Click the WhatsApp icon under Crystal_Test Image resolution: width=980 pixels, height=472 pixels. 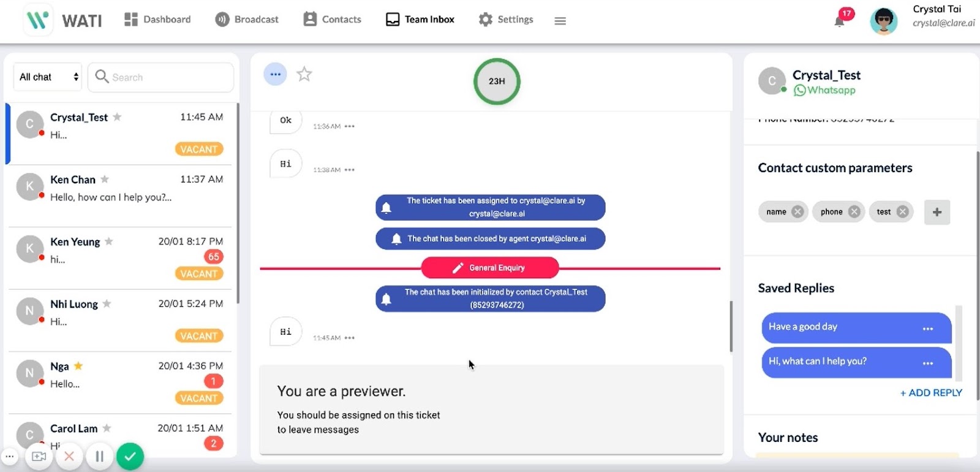coord(799,91)
